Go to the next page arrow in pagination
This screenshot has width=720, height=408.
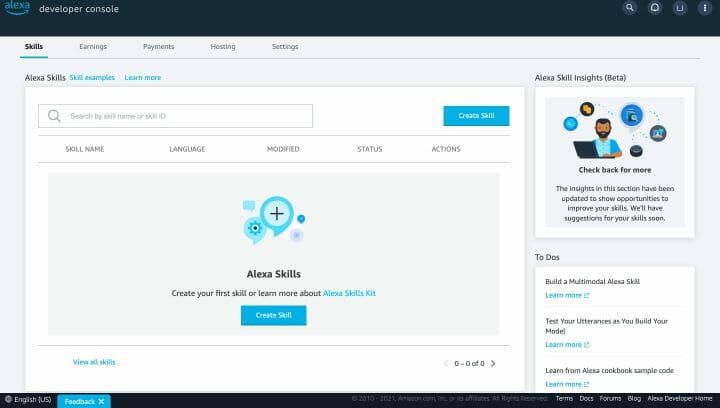493,363
